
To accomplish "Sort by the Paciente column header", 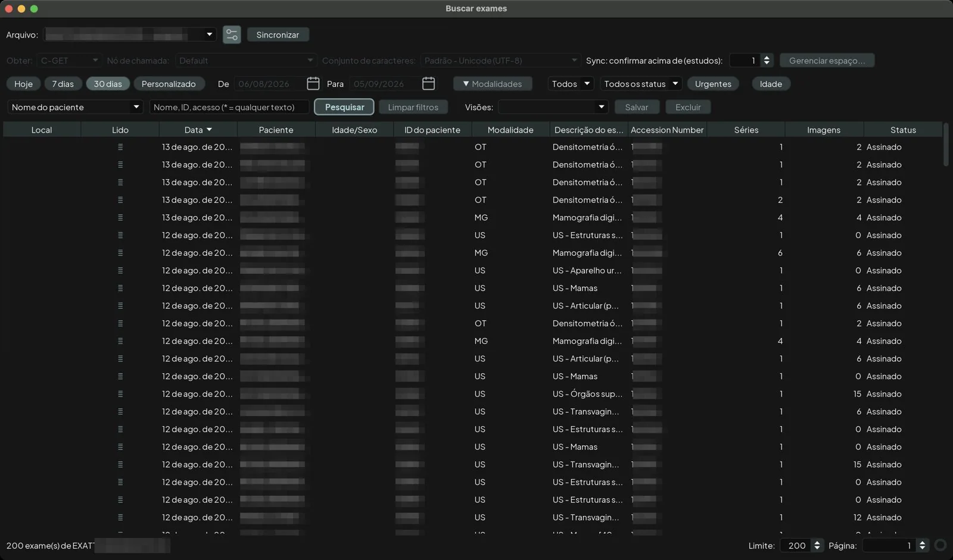I will click(276, 130).
